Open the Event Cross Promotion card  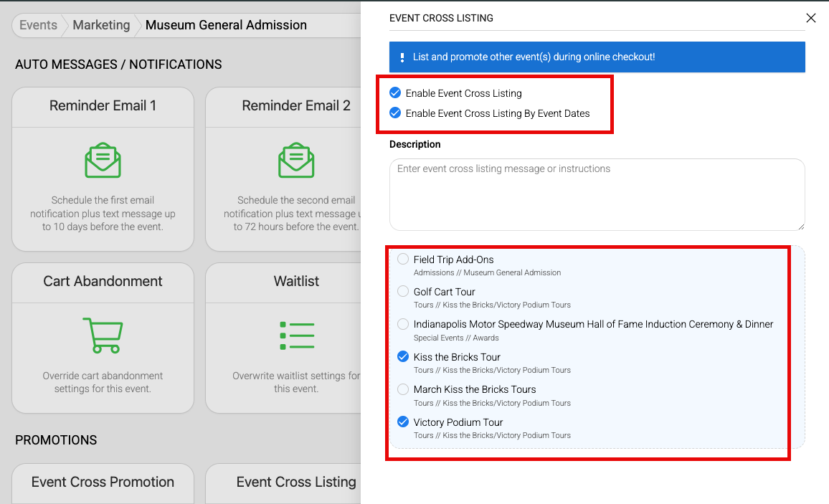103,483
